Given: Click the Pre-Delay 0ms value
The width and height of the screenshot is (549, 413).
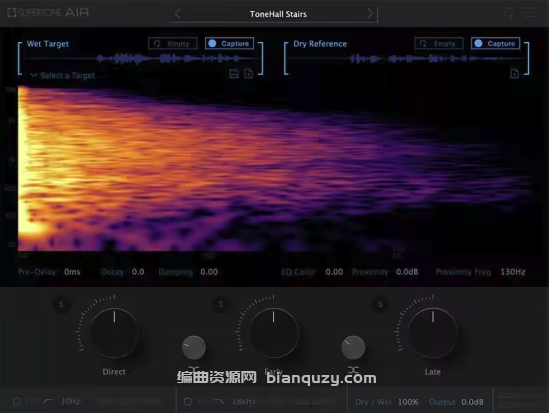Looking at the screenshot, I should pyautogui.click(x=72, y=272).
